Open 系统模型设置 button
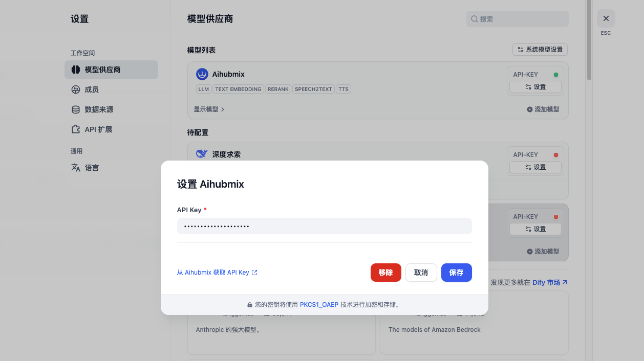 pos(540,50)
